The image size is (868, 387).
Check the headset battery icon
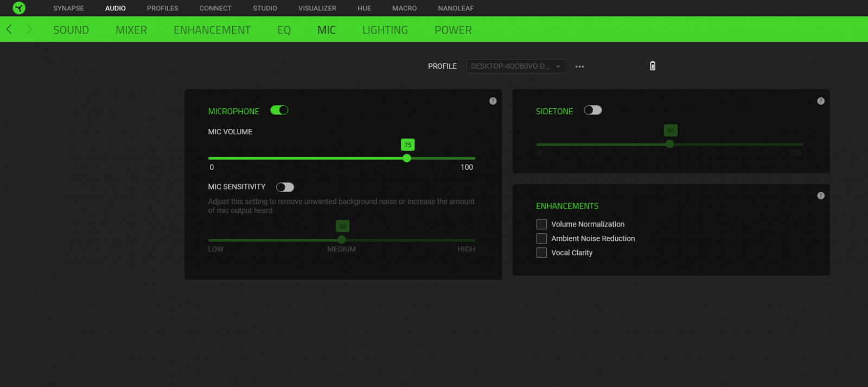click(653, 66)
